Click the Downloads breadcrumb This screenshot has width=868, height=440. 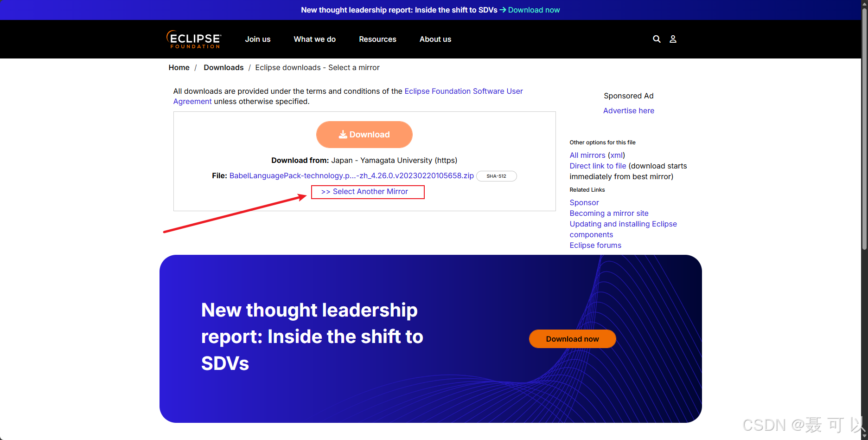coord(223,68)
